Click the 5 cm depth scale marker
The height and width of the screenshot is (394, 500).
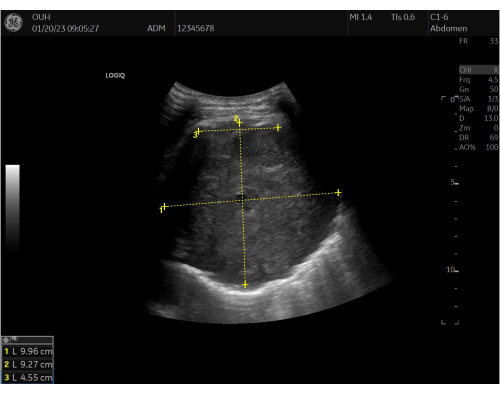pos(454,182)
